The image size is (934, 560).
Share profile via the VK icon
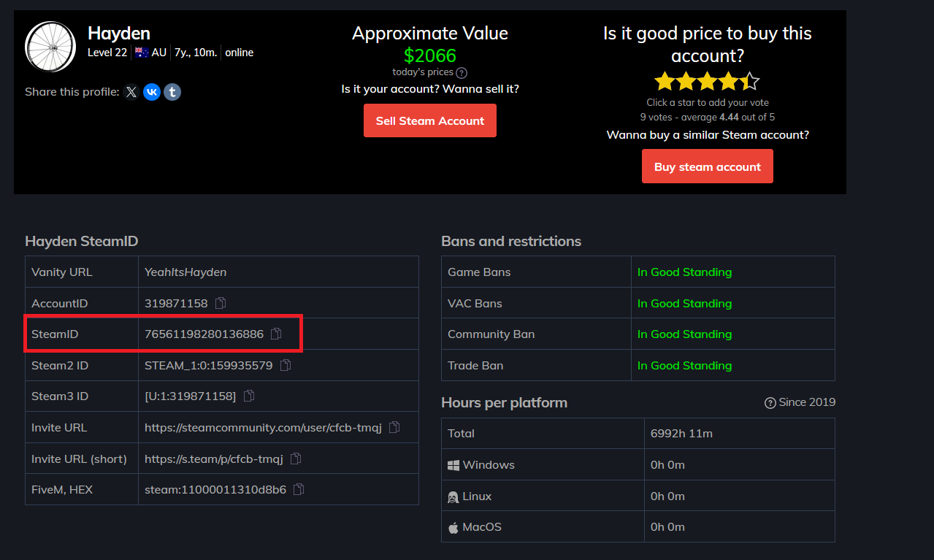[x=151, y=92]
